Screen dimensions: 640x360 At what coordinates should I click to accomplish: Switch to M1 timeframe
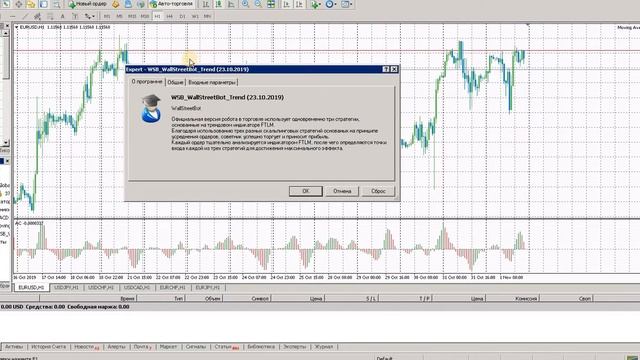(107, 16)
